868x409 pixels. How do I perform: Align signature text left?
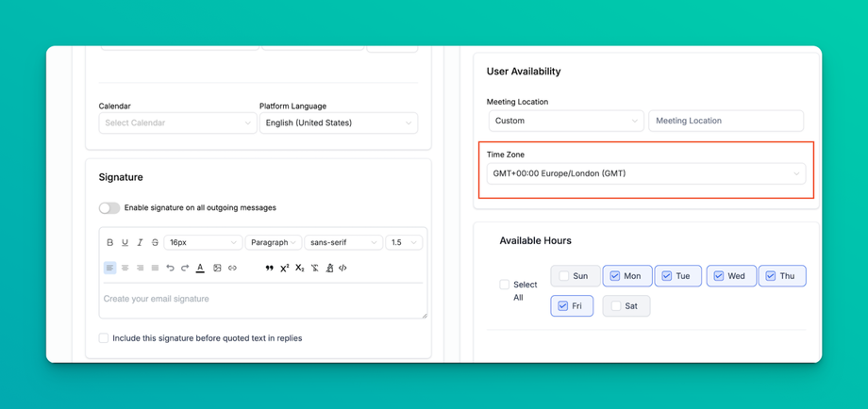(109, 268)
